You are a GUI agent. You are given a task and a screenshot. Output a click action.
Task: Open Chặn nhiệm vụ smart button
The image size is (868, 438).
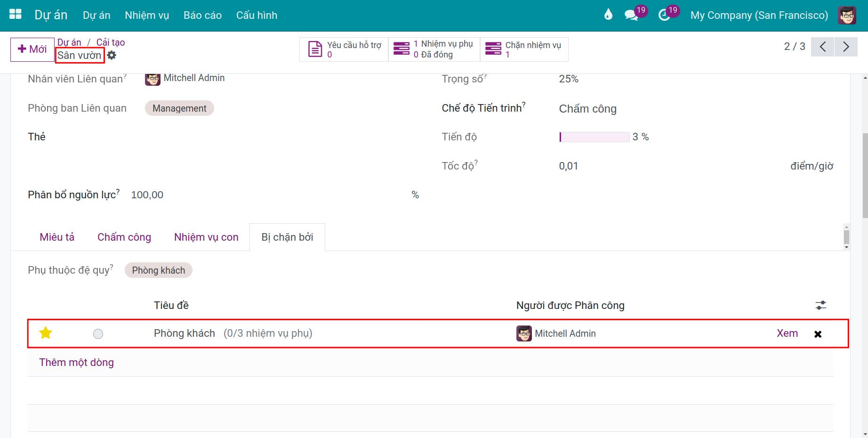[x=524, y=49]
